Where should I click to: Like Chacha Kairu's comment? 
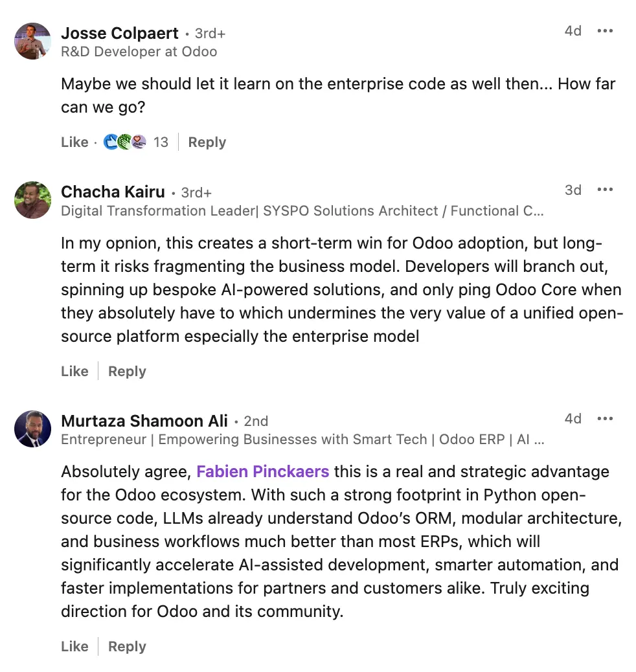point(74,372)
